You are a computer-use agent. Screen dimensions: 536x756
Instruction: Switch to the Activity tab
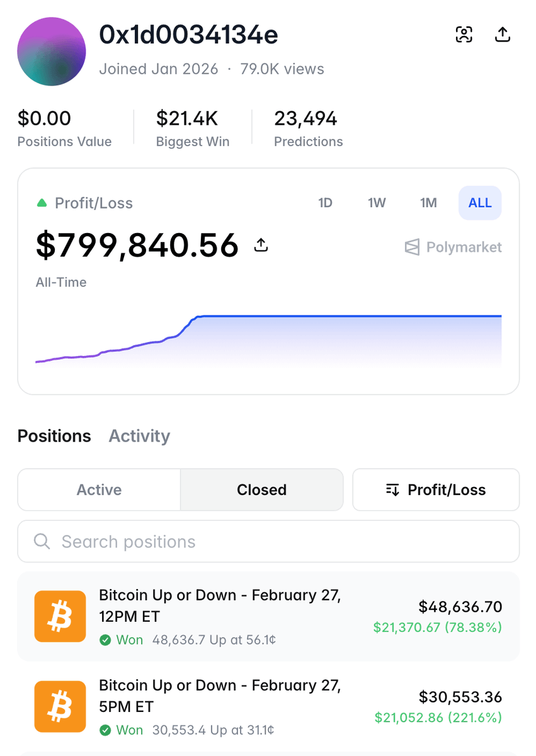(x=139, y=436)
